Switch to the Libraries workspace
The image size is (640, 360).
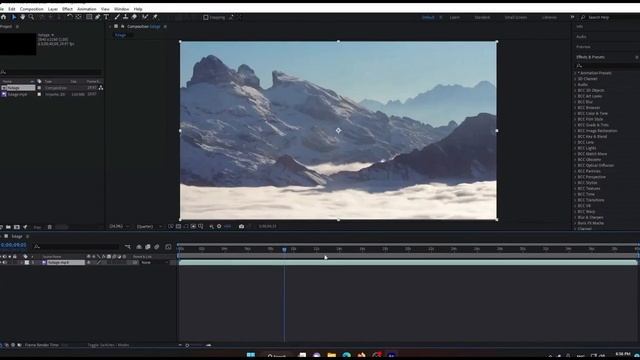click(x=549, y=18)
